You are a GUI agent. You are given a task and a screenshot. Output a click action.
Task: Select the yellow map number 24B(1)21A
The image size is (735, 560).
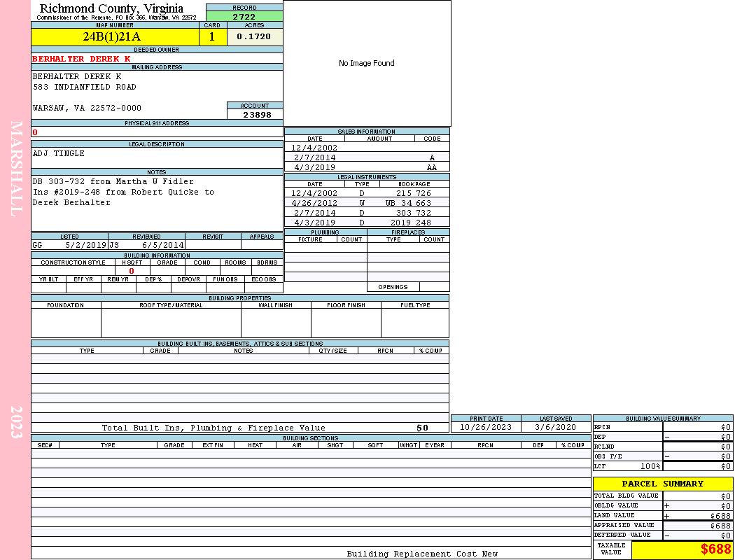tap(112, 37)
